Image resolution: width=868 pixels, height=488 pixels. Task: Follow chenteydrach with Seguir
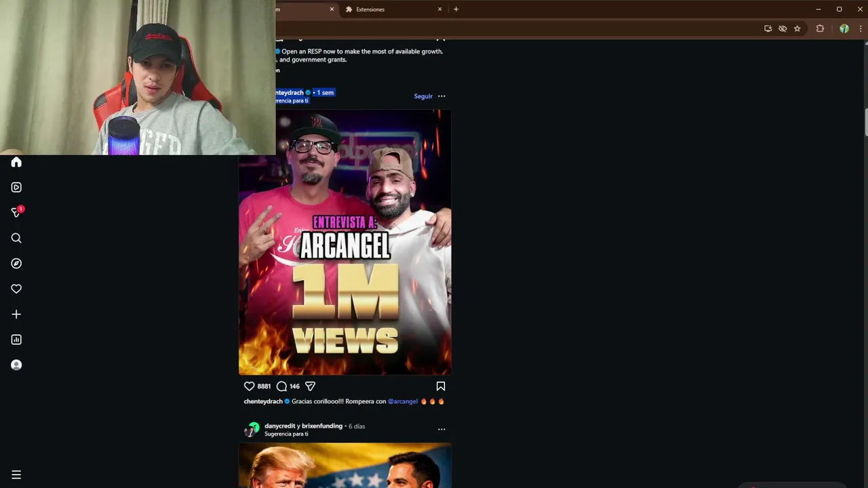pos(423,96)
